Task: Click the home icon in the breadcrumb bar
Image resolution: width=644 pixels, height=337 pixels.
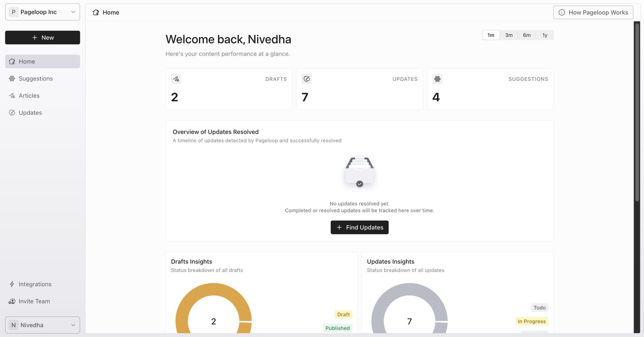Action: pyautogui.click(x=96, y=12)
